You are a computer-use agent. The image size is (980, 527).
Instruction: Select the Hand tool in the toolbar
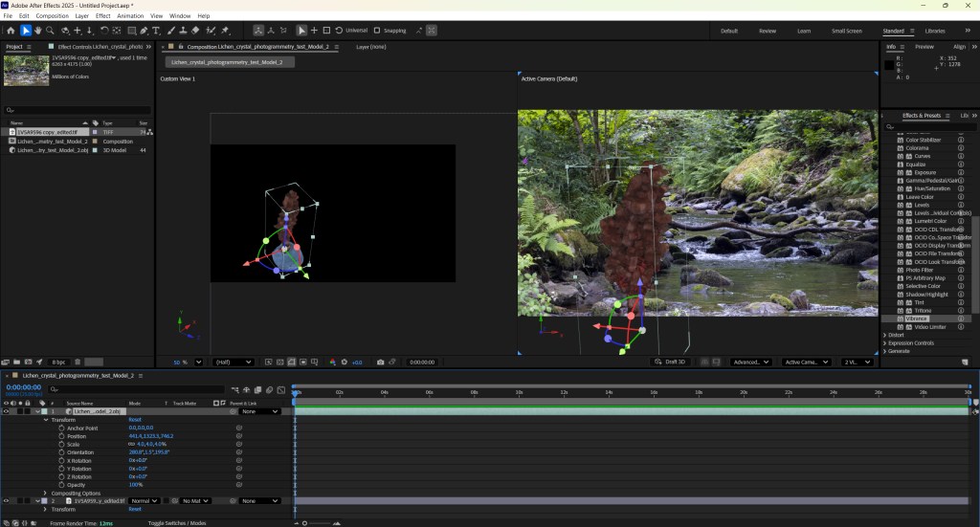click(38, 31)
